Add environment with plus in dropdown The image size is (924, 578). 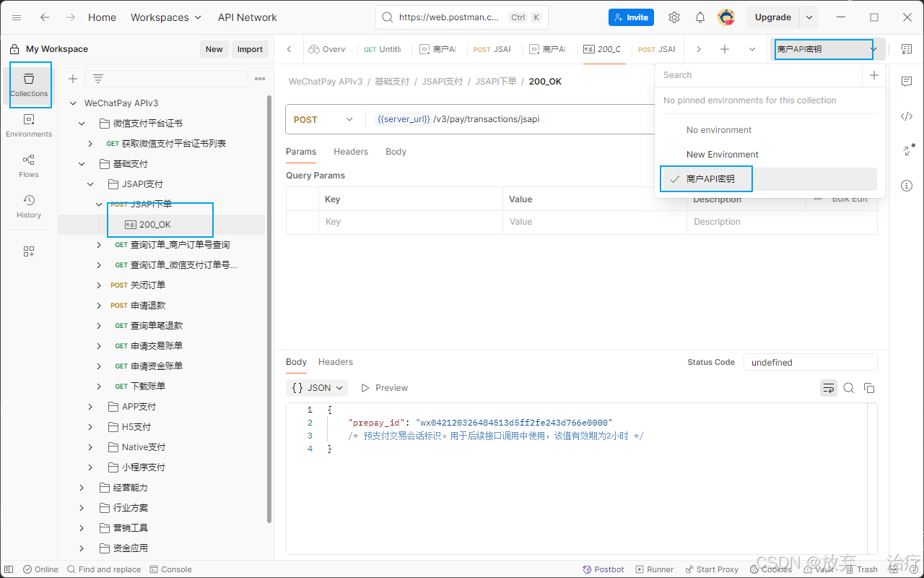pos(874,75)
